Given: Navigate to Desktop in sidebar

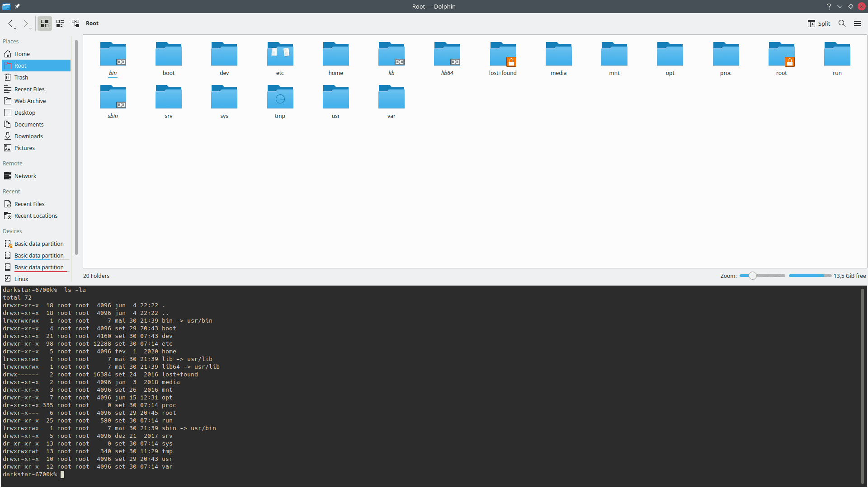Looking at the screenshot, I should (25, 112).
